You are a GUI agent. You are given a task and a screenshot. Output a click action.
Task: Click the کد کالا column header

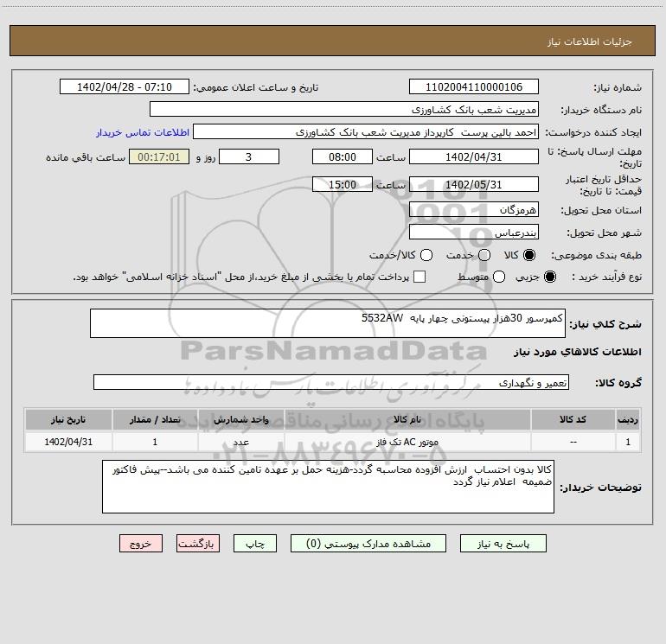tap(573, 419)
